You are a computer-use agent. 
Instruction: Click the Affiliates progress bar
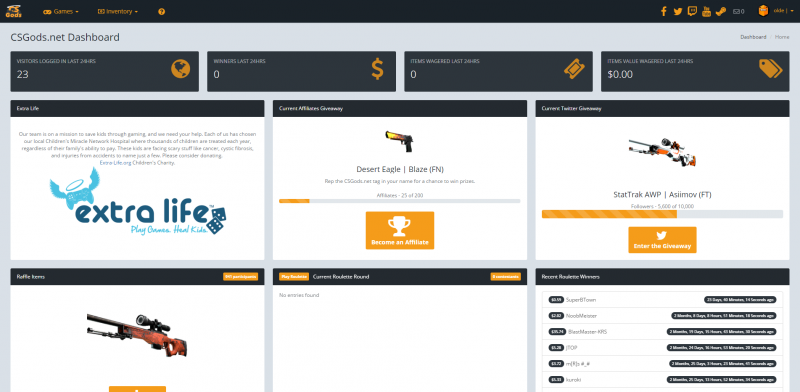click(399, 201)
